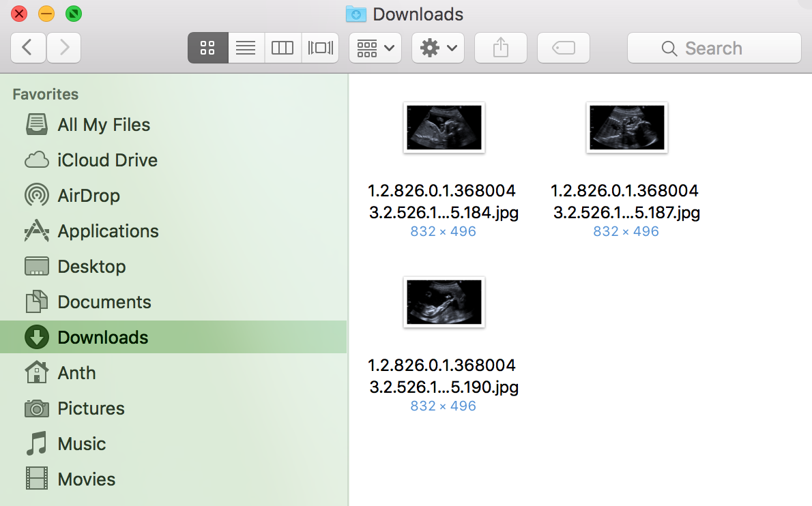Open iCloud Drive in sidebar
The height and width of the screenshot is (506, 812).
click(x=173, y=160)
